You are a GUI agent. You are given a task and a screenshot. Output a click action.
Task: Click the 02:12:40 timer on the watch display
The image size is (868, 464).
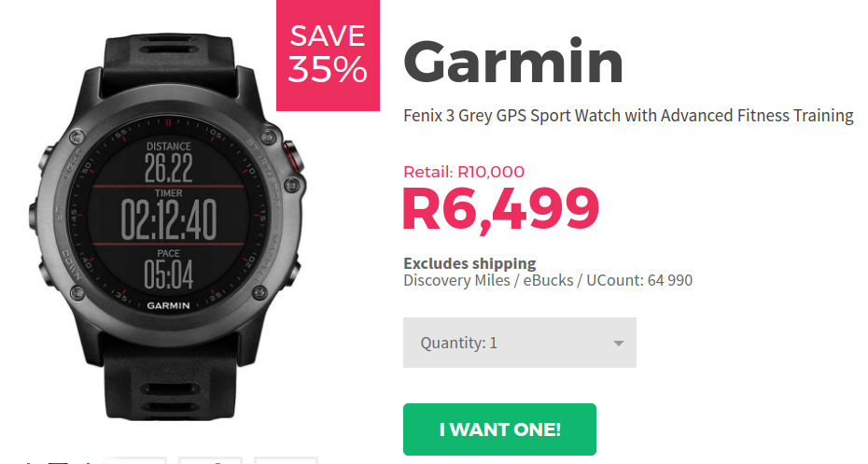pyautogui.click(x=168, y=219)
